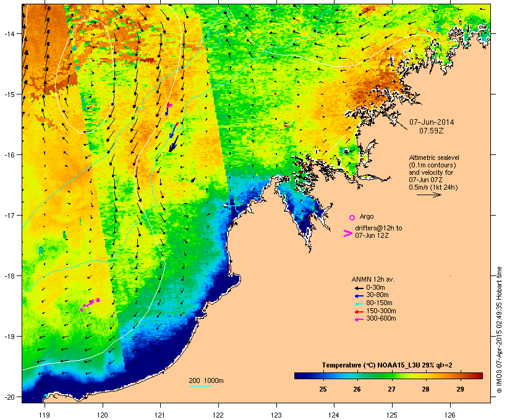The image size is (507, 420).
Task: Click the red 150-300m arrow legend symbol
Action: pyautogui.click(x=359, y=312)
